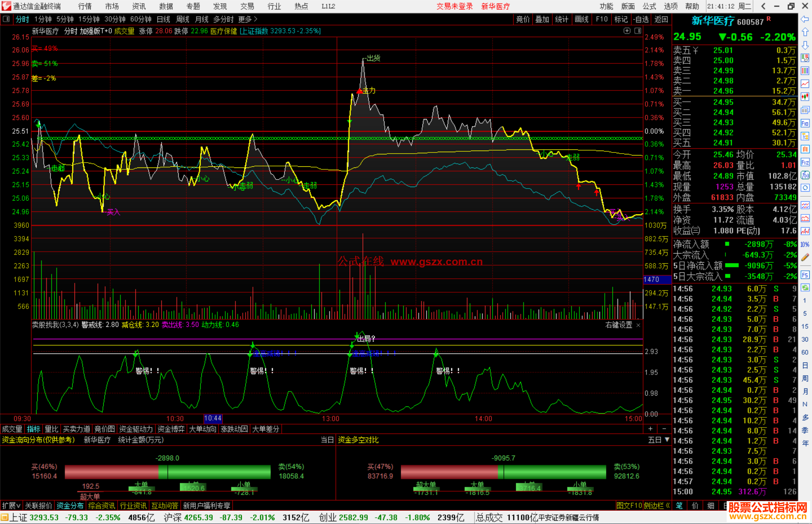Toggle 统计 statistics mode
This screenshot has width=812, height=524.
tap(562, 19)
